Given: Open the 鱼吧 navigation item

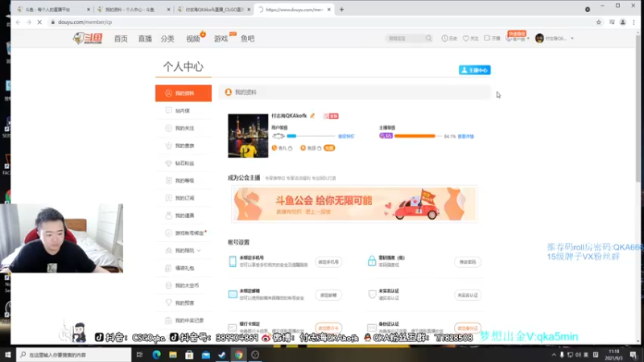Looking at the screenshot, I should (248, 39).
